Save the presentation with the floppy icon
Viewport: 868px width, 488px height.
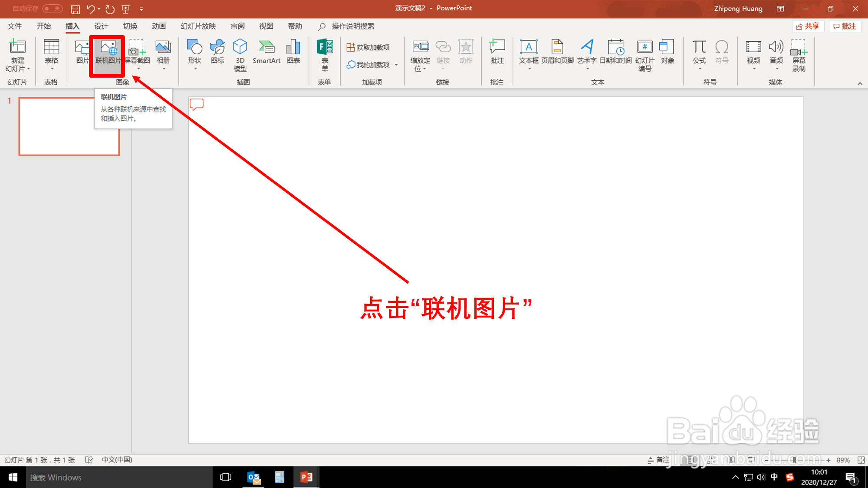75,9
